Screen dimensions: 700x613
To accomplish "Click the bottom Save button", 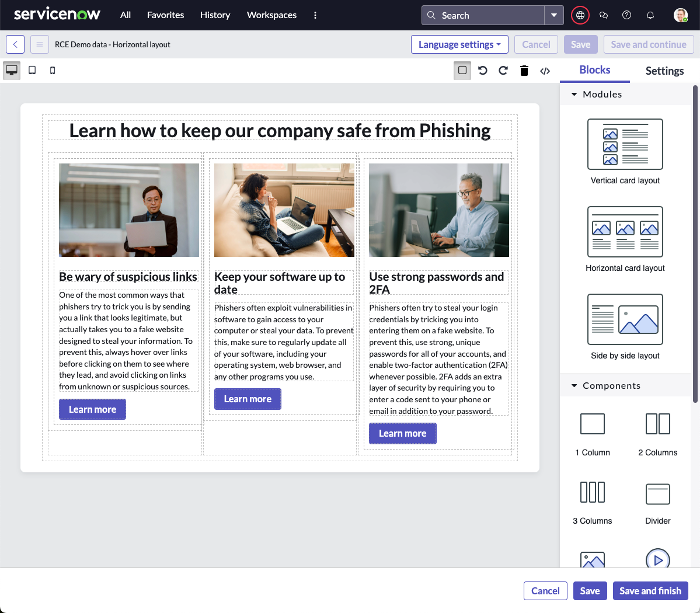I will [590, 591].
